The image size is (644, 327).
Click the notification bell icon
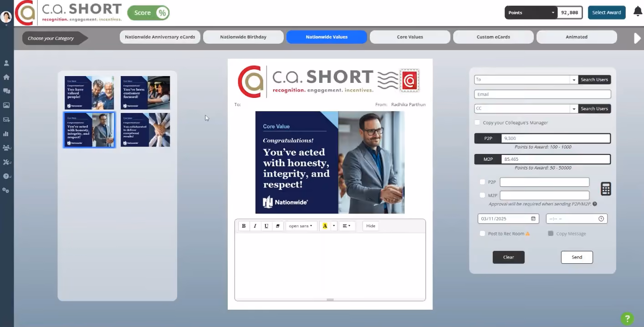(x=638, y=12)
